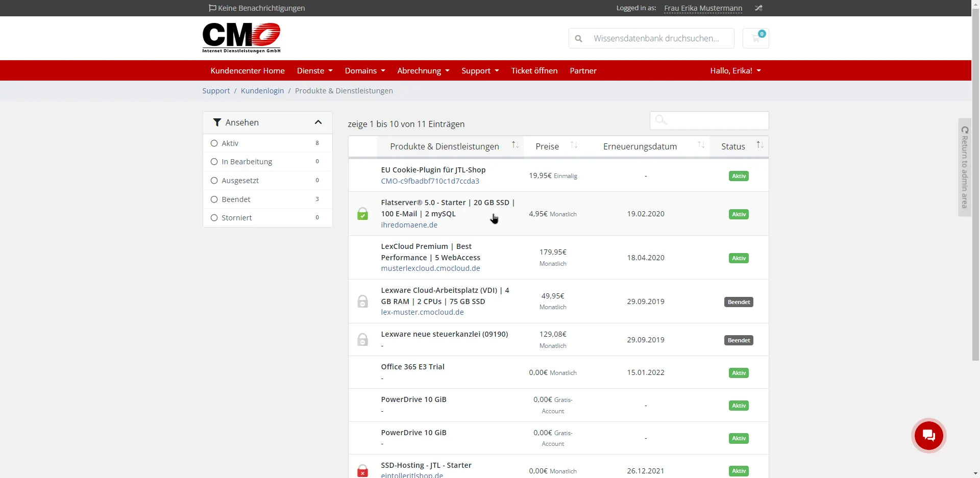Viewport: 980px width, 478px height.
Task: Click the date 15.01.2022
Action: coord(646,372)
